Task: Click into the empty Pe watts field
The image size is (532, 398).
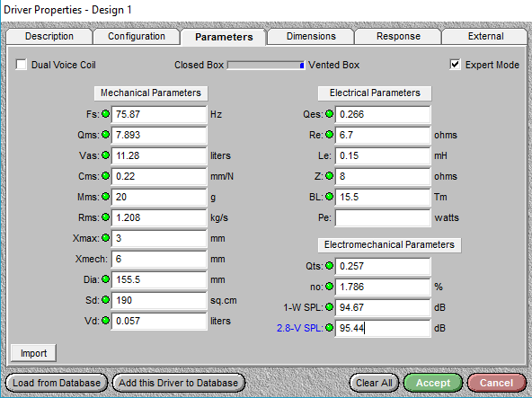Action: [383, 217]
